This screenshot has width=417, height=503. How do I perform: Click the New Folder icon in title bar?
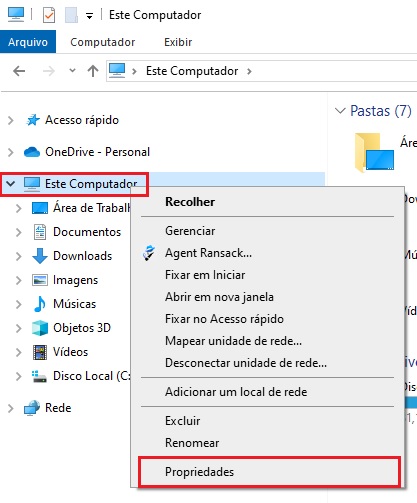tap(71, 15)
